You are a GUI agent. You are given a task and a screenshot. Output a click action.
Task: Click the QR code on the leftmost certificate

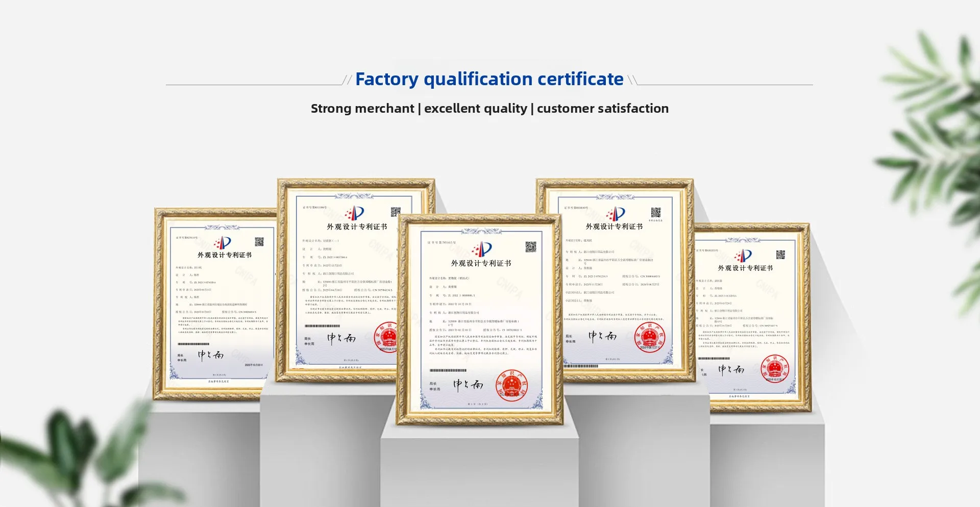pyautogui.click(x=259, y=242)
